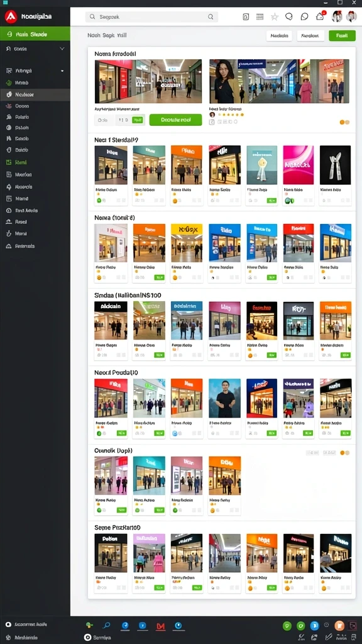362x644 pixels.
Task: Open the red M mail icon in taskbar
Action: click(160, 626)
